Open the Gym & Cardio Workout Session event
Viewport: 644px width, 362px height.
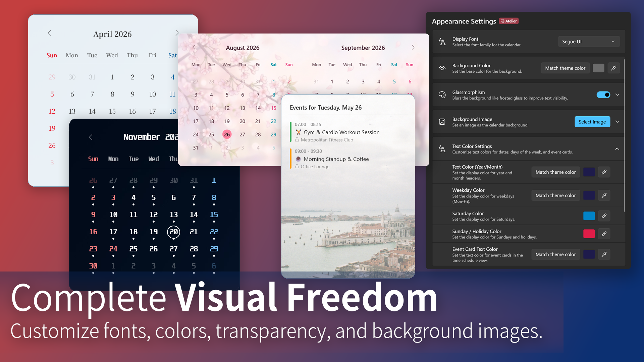point(349,132)
